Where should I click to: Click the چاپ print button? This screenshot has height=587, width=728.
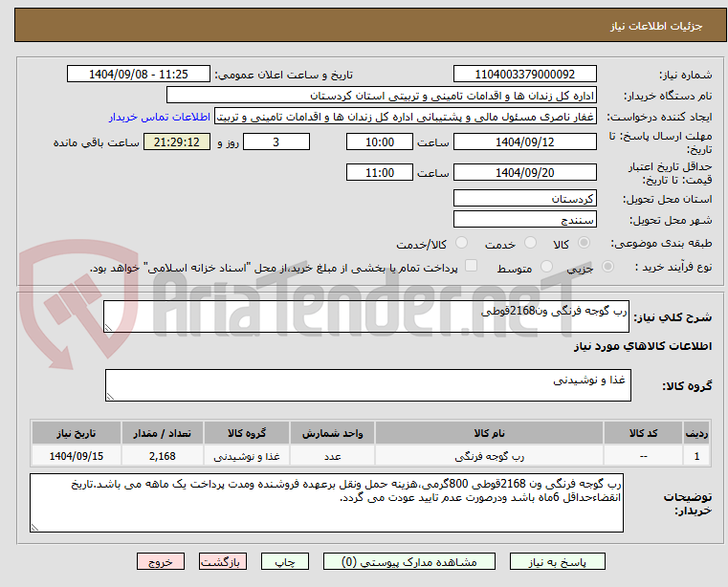[285, 561]
